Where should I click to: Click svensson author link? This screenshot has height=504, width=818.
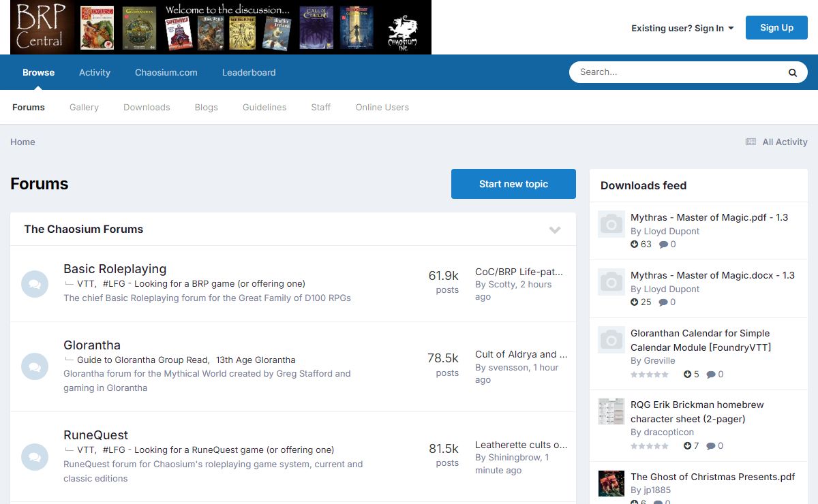coord(509,367)
